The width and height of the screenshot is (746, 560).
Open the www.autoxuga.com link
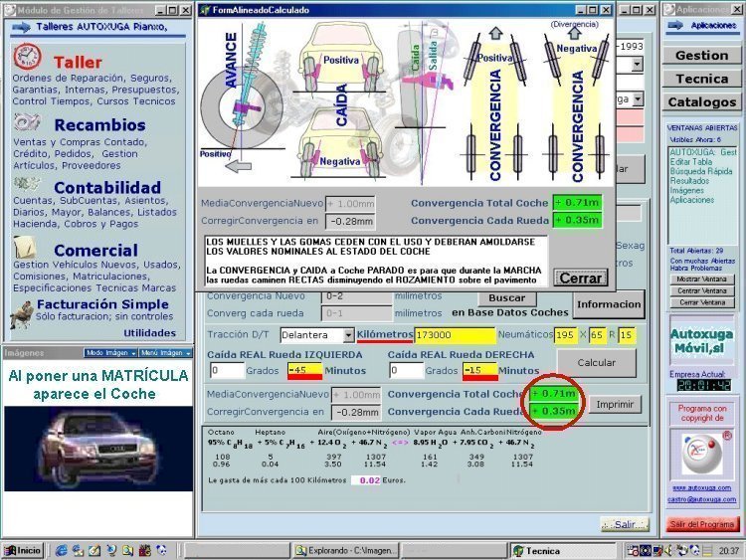click(x=702, y=487)
